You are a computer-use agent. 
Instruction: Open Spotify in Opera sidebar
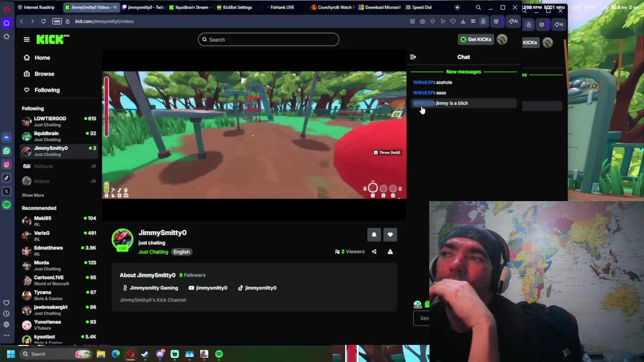tap(7, 205)
